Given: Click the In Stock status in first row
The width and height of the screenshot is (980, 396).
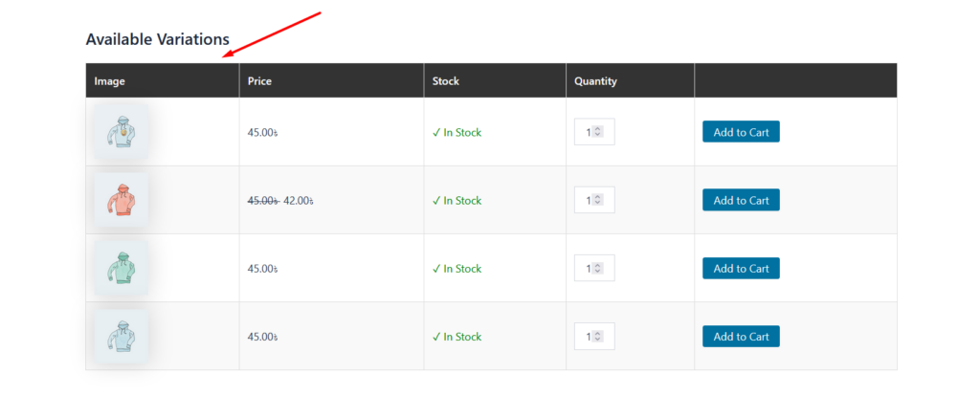Looking at the screenshot, I should (x=457, y=133).
